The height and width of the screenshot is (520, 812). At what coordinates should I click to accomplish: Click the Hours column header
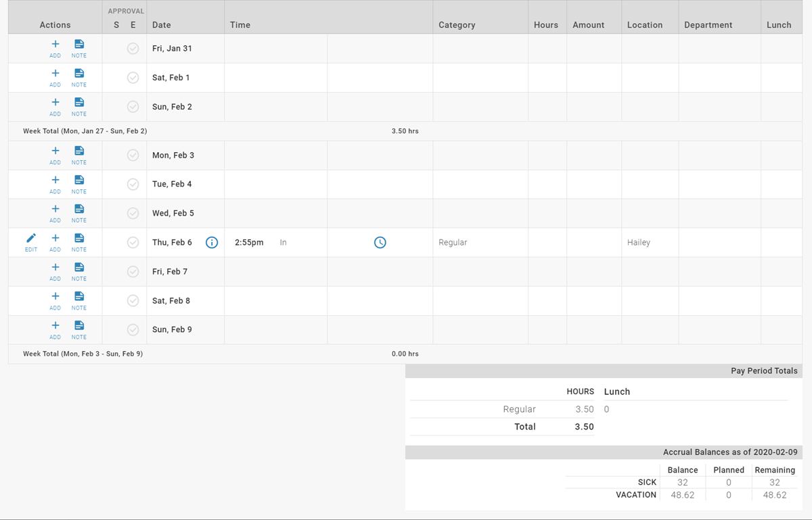click(x=546, y=24)
